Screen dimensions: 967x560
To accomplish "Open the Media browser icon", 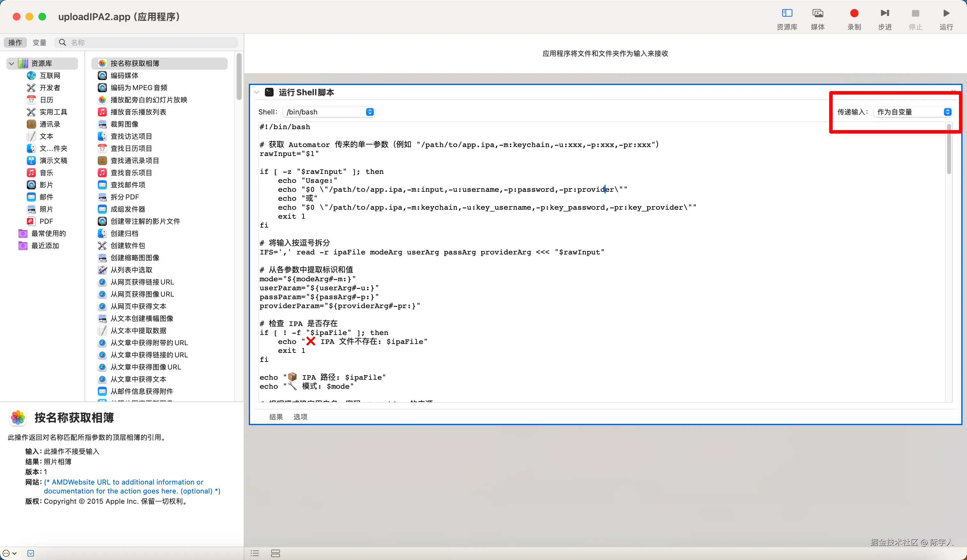I will (x=817, y=14).
